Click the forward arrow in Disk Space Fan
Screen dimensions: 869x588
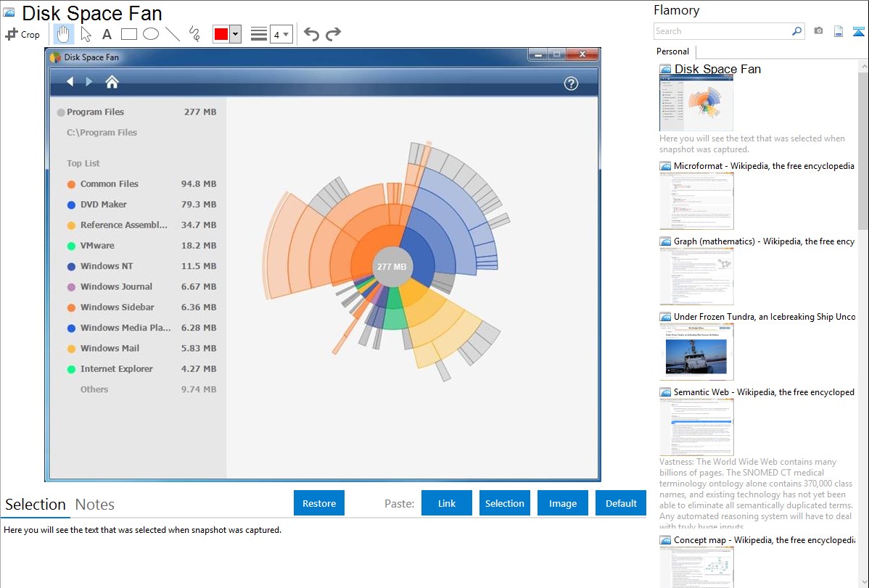[x=88, y=81]
